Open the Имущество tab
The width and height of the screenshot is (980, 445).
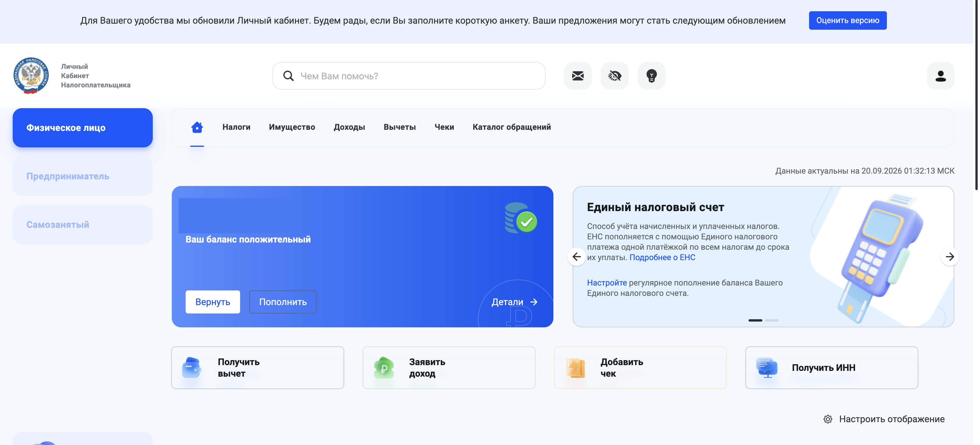[292, 127]
